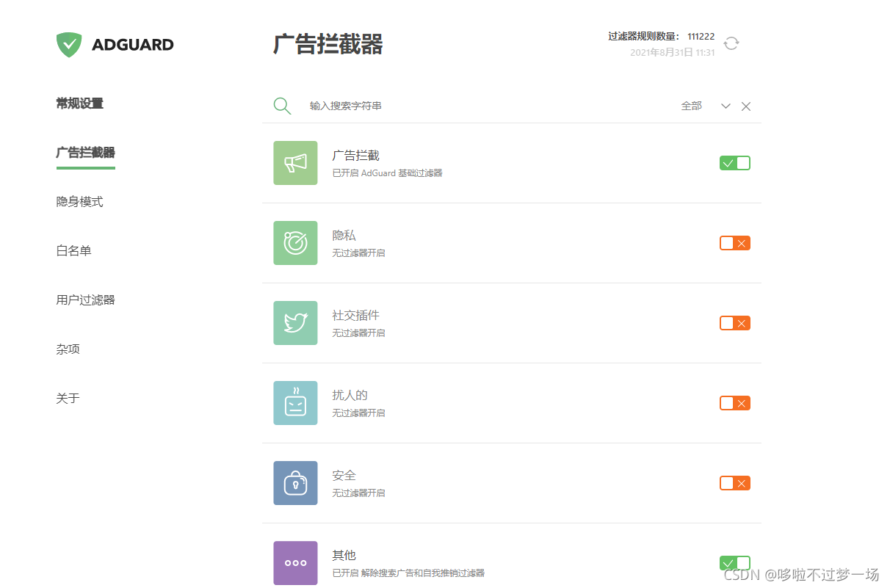This screenshot has height=588, width=890.
Task: Clear search with the X icon
Action: pos(746,106)
